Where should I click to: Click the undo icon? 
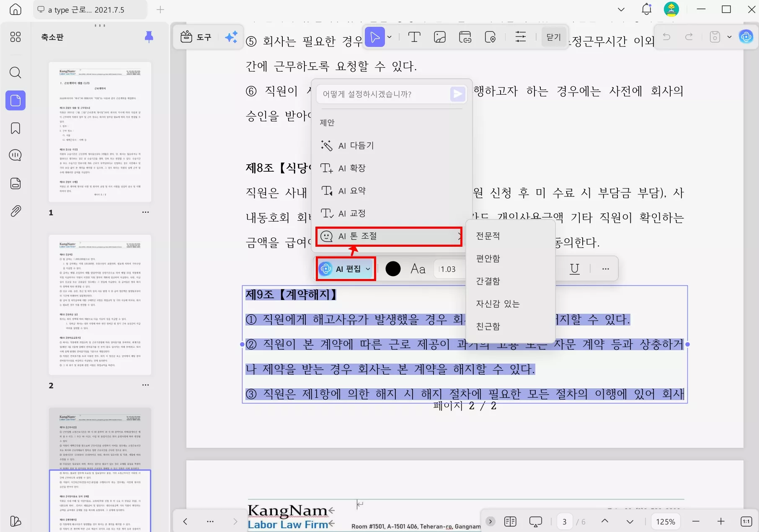point(666,37)
